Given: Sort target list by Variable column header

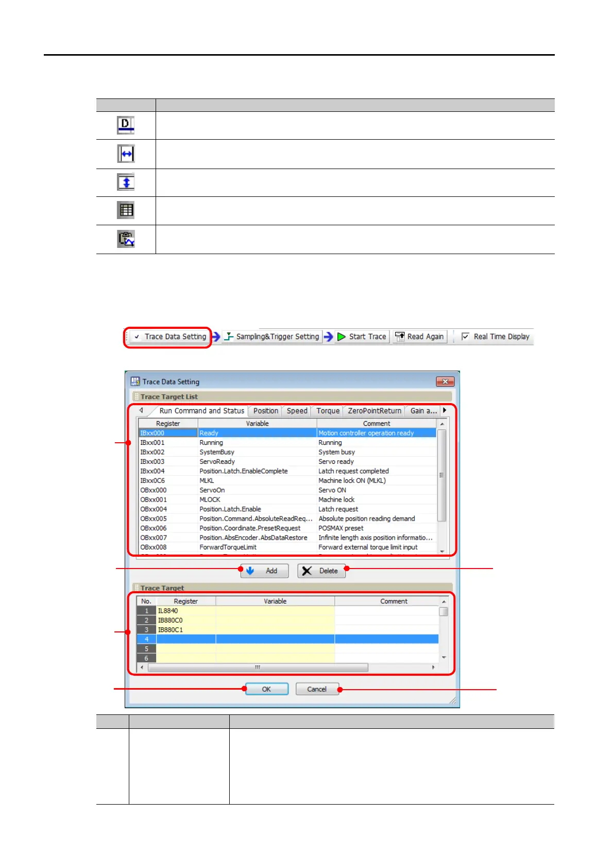Looking at the screenshot, I should 257,424.
